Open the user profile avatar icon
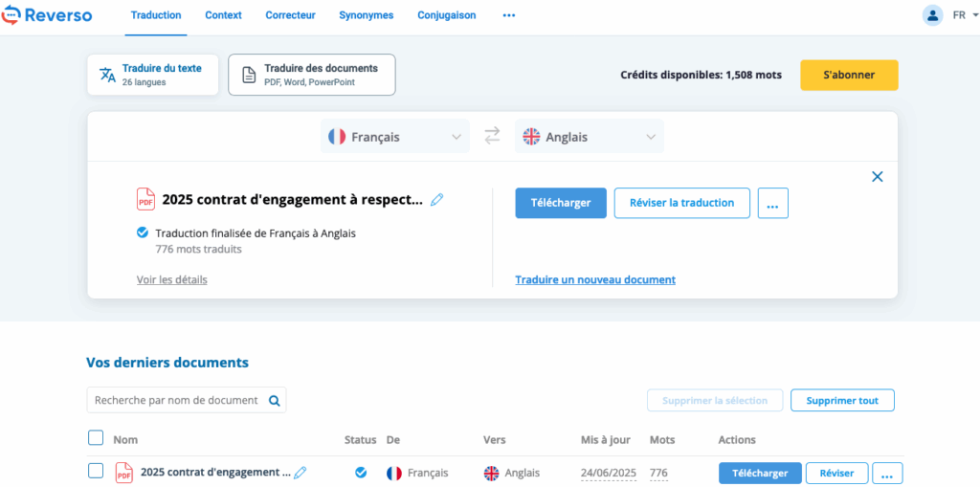Viewport: 980px width, 487px height. coord(931,15)
